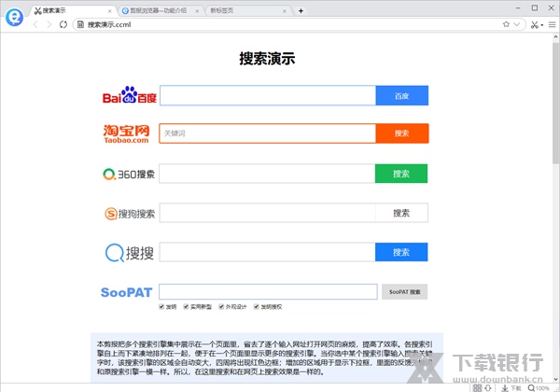The width and height of the screenshot is (560, 392).
Task: Click the browser logo icon
Action: point(14,17)
